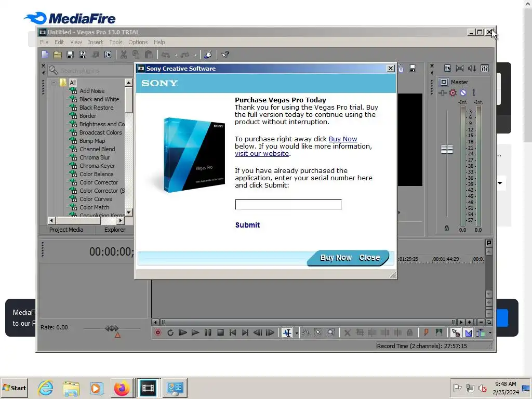Click Play From Start in transport bar
Image resolution: width=532 pixels, height=399 pixels.
coord(183,333)
